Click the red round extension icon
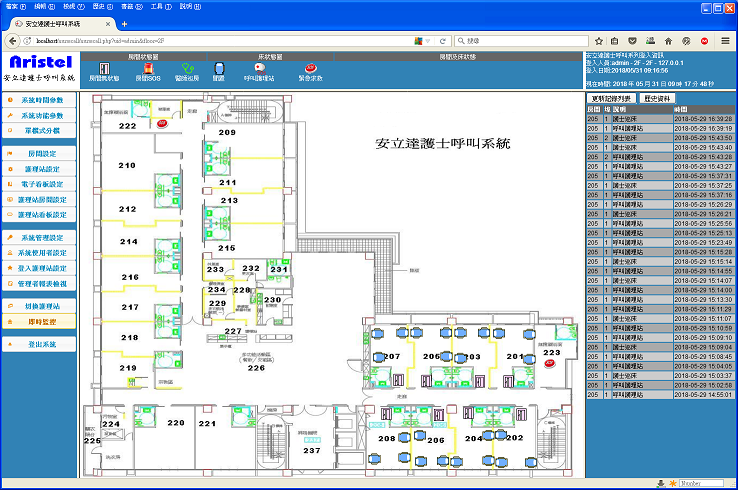 point(705,41)
